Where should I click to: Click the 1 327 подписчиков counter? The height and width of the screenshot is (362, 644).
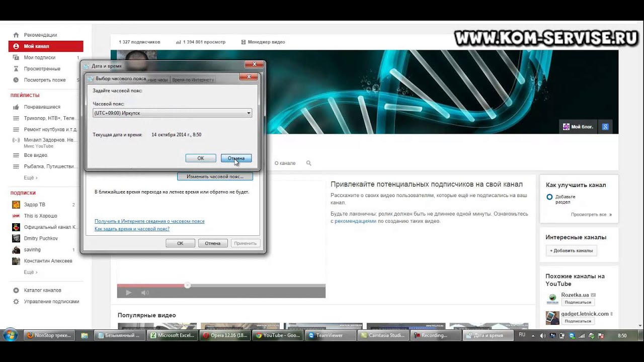pyautogui.click(x=139, y=42)
